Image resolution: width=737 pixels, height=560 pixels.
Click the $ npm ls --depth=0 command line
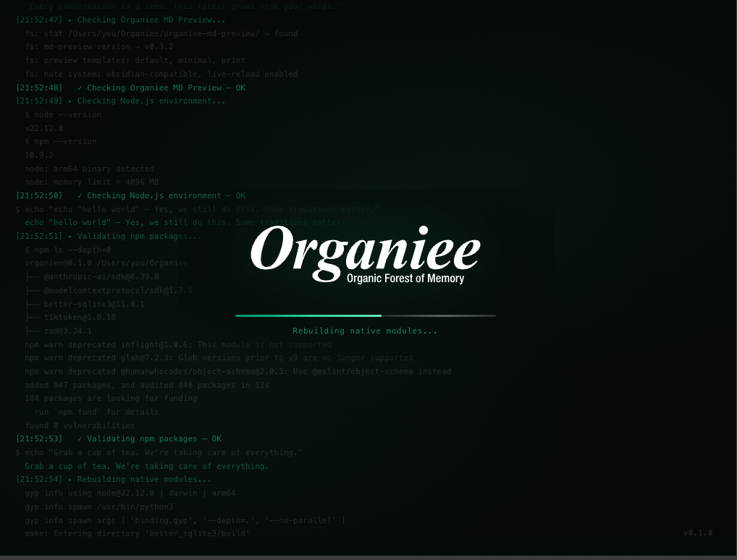(x=67, y=250)
